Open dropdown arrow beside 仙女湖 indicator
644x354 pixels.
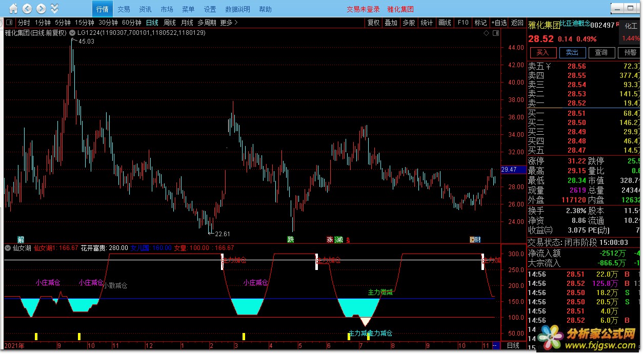tap(8, 248)
